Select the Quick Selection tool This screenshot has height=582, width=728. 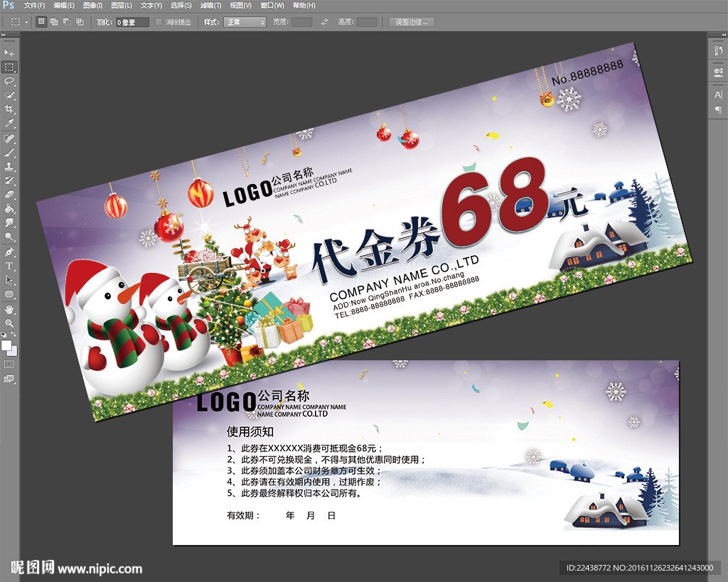tap(9, 95)
